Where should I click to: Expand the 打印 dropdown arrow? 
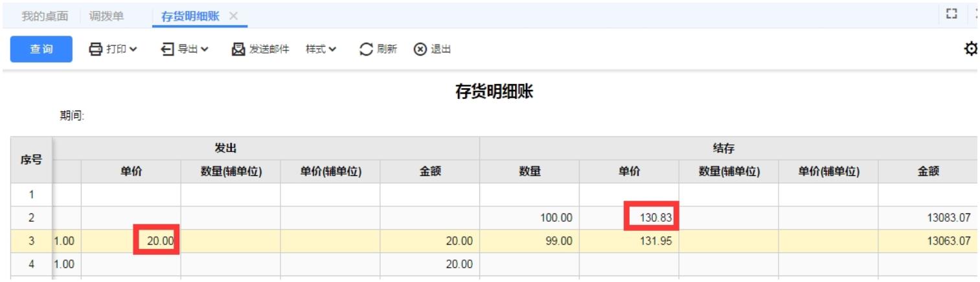coord(133,49)
